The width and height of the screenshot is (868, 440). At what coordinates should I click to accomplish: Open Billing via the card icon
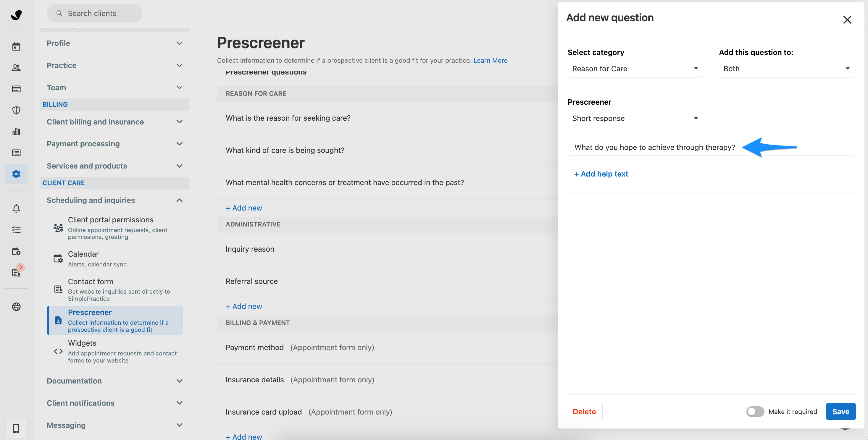point(16,89)
